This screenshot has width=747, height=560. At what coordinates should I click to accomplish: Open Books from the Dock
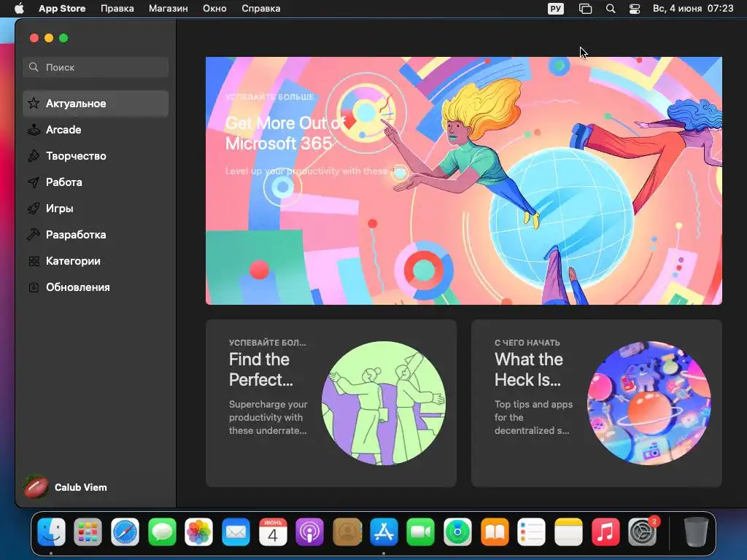495,532
